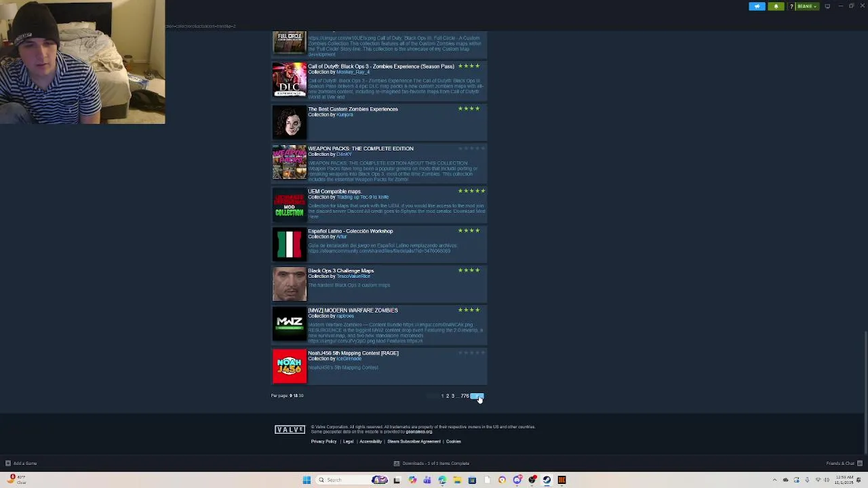This screenshot has height=488, width=868.
Task: Click Add a Game button
Action: click(x=21, y=464)
